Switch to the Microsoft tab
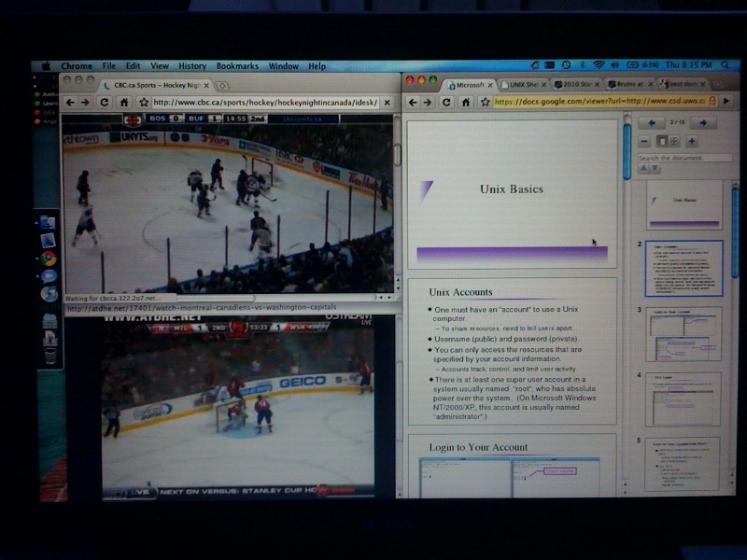The height and width of the screenshot is (560, 747). (470, 85)
